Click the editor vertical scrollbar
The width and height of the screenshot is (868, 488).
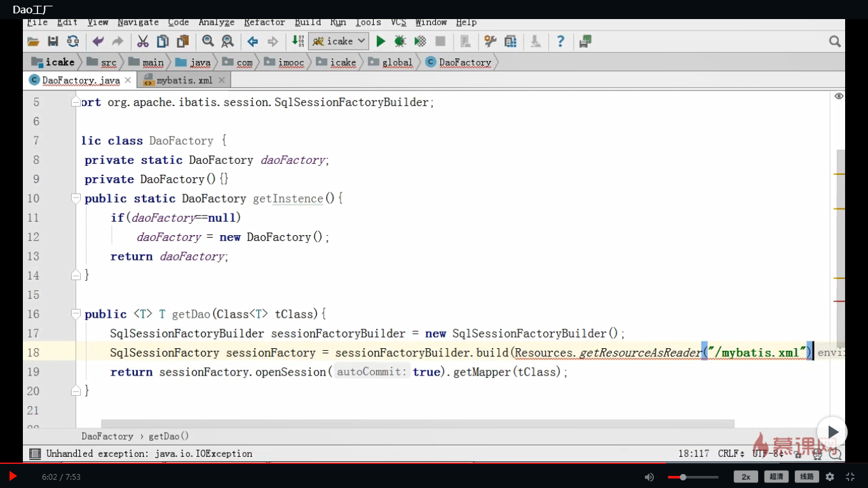pos(840,248)
